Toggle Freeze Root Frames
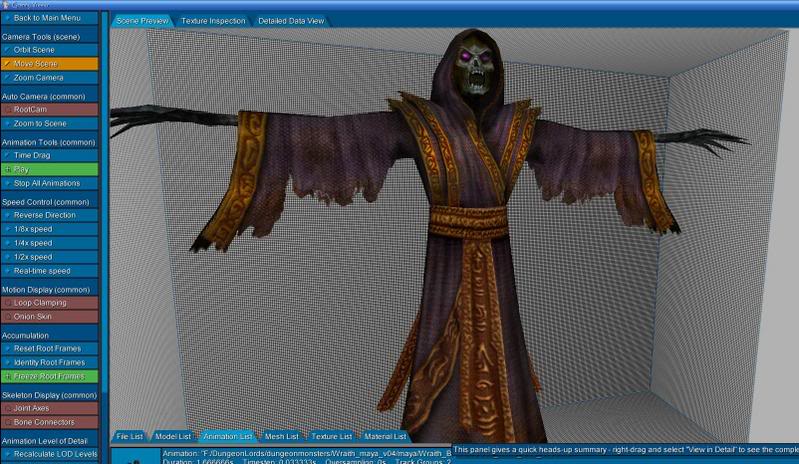The image size is (799, 464). coord(49,376)
